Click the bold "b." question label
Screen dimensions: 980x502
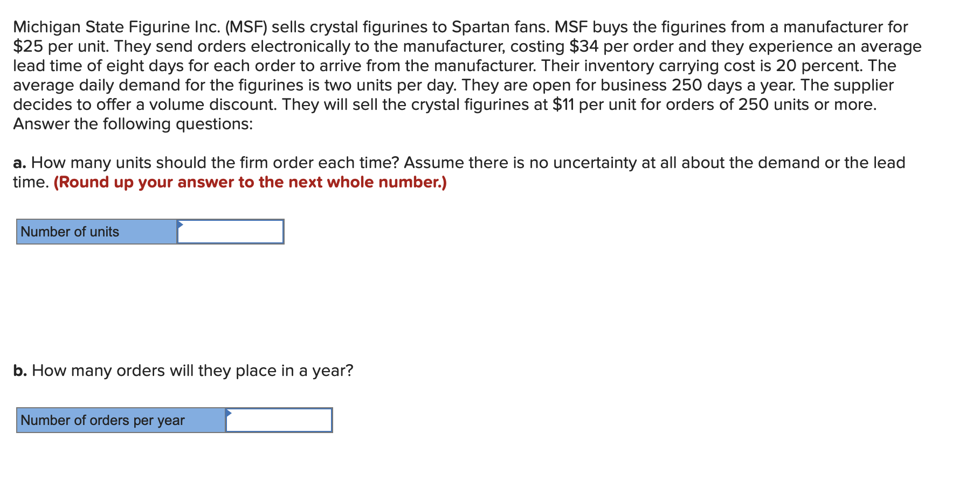(x=20, y=371)
